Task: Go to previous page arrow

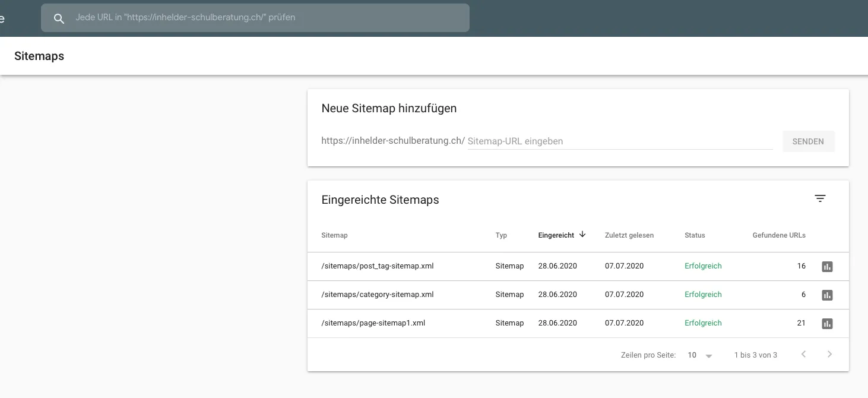Action: click(804, 355)
